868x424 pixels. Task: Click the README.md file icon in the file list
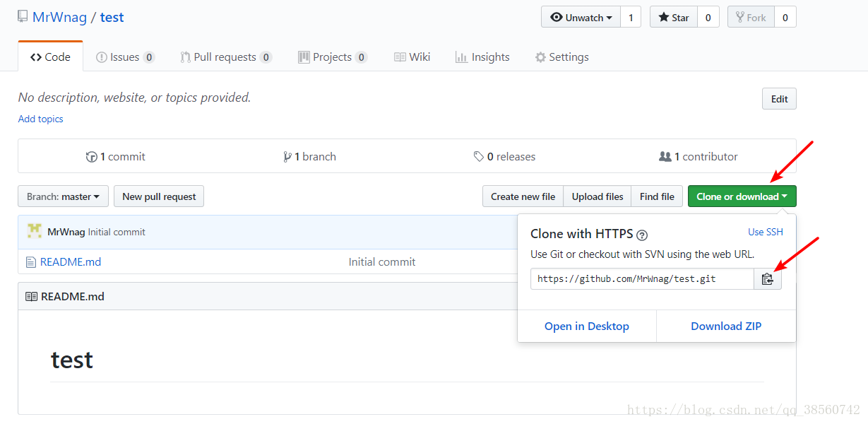pos(30,262)
